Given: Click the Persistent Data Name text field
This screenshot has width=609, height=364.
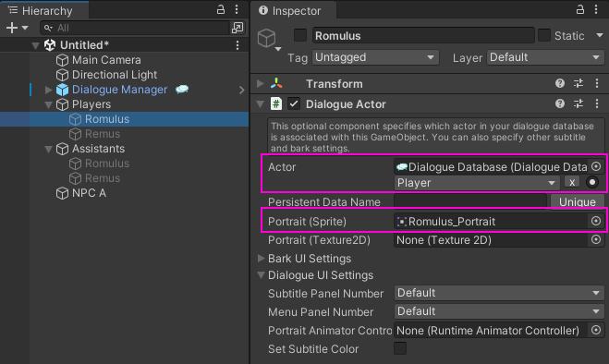Looking at the screenshot, I should tap(470, 201).
